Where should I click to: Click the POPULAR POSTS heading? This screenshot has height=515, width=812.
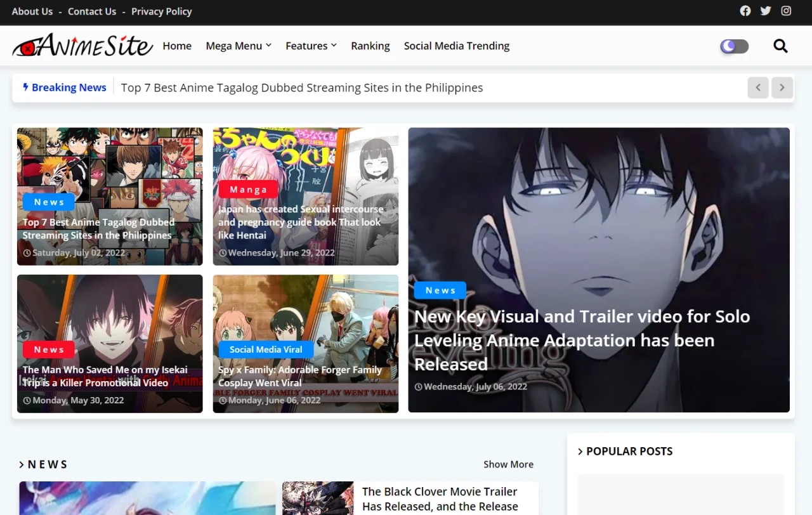coord(625,451)
